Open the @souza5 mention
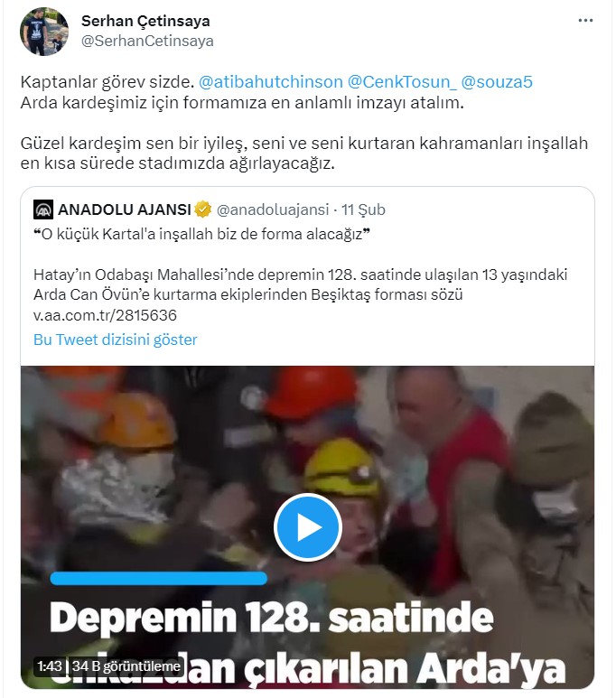The width and height of the screenshot is (616, 698). click(497, 82)
